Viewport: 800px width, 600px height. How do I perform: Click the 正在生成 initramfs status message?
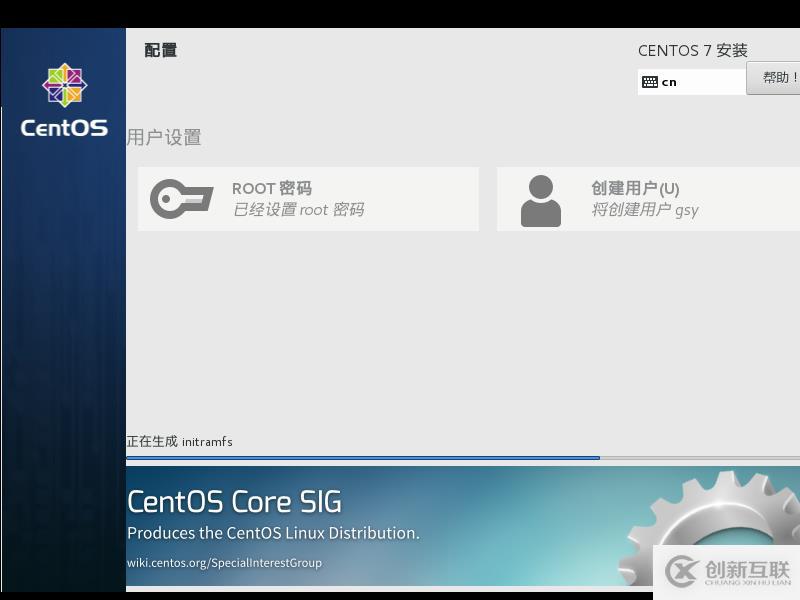[180, 441]
